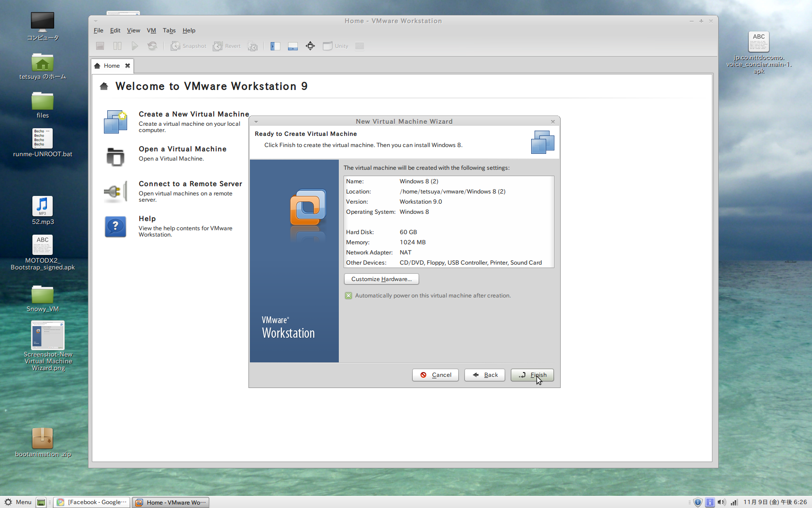Select the Location path /home/tetsuya/vmware/Windows 8 (2)
The image size is (812, 508).
(x=452, y=192)
